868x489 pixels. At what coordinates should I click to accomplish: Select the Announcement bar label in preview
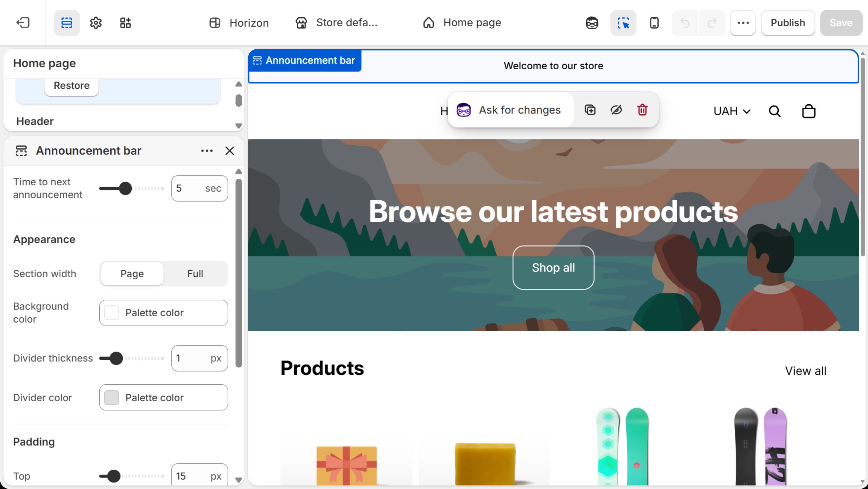305,60
